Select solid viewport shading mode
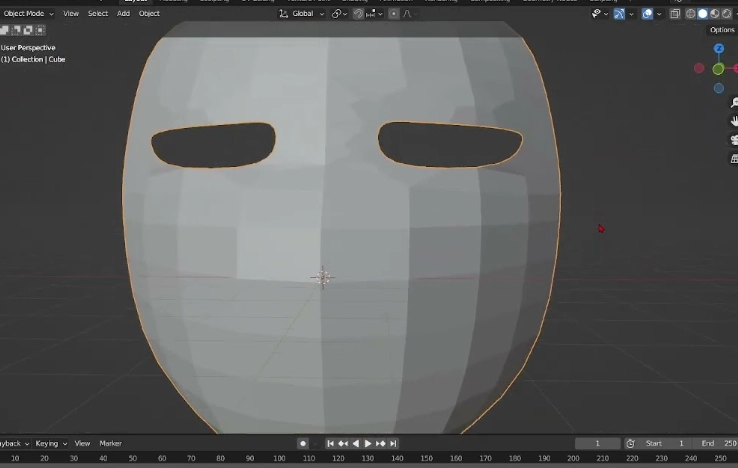This screenshot has width=738, height=468. point(702,14)
